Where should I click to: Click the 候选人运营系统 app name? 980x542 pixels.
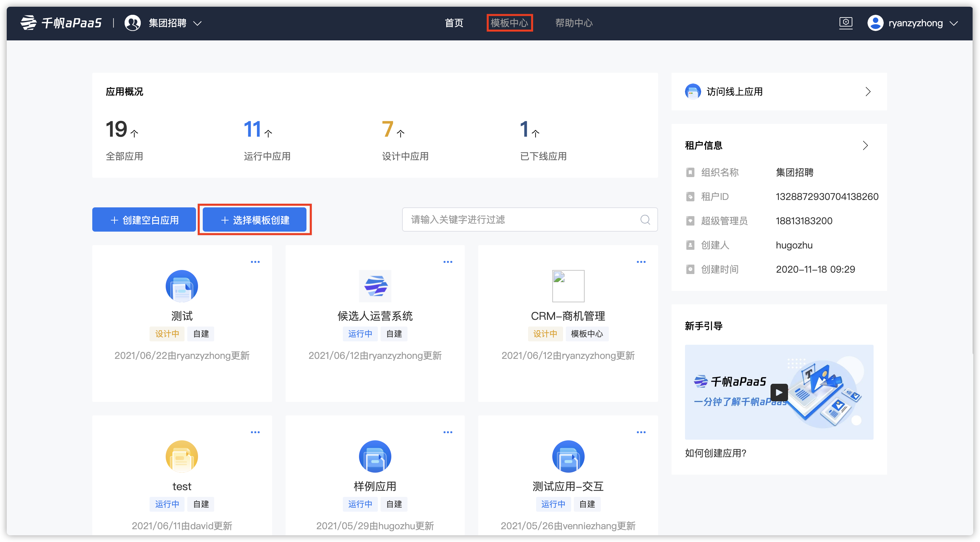(375, 316)
